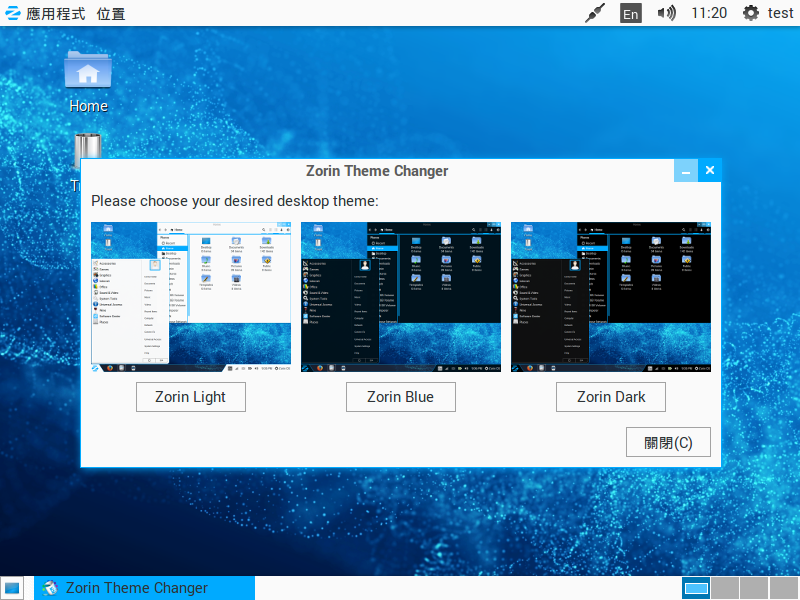Apply the Zorin Dark theme button

(x=611, y=397)
